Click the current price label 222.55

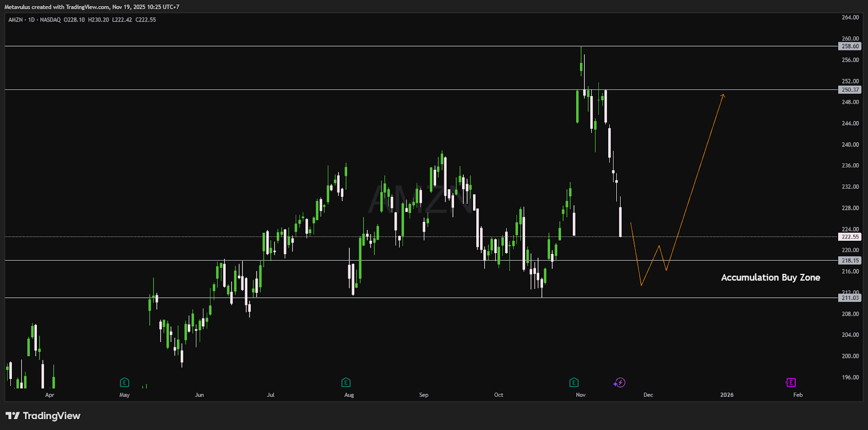point(850,237)
